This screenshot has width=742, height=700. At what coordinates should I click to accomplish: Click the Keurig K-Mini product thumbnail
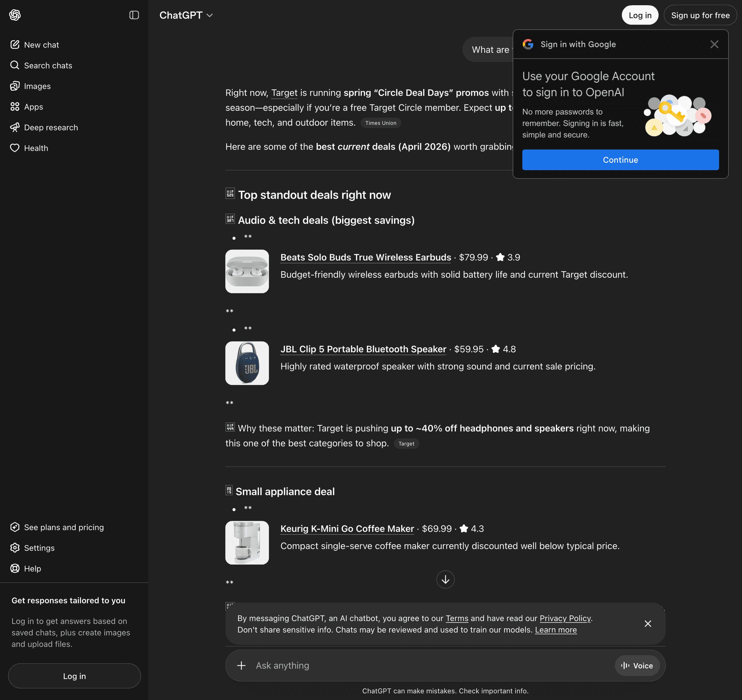tap(247, 543)
